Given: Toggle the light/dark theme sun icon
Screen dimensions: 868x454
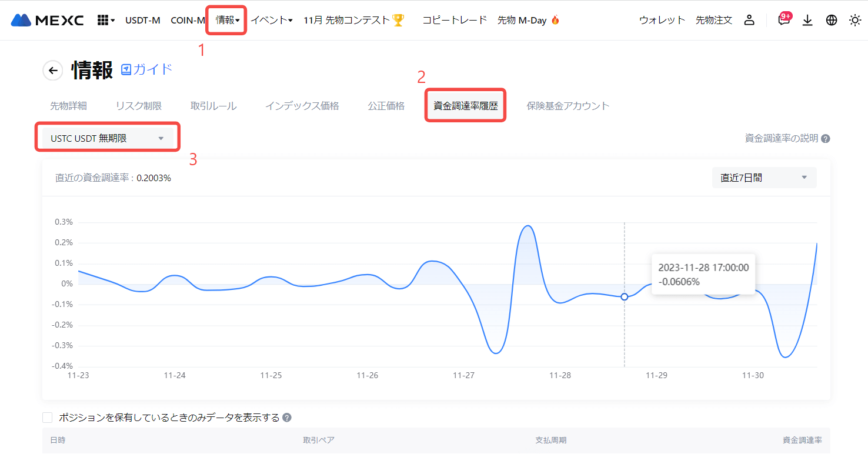Looking at the screenshot, I should click(x=854, y=20).
